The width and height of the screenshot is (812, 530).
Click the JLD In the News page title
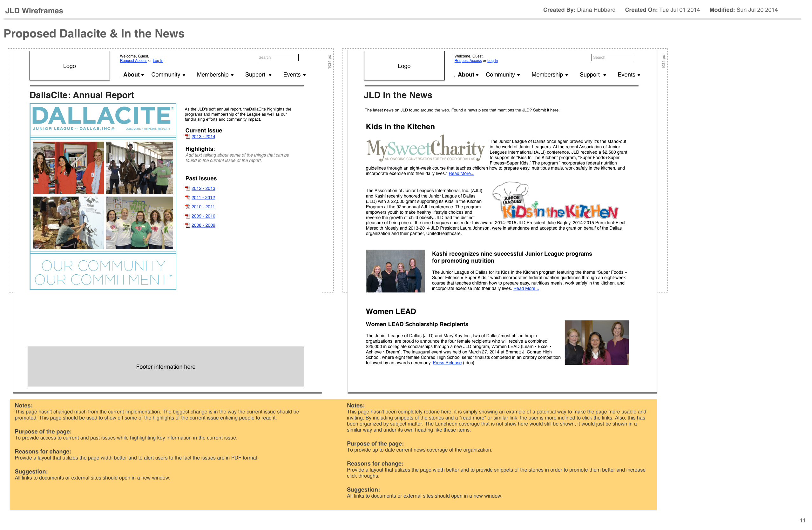click(398, 95)
